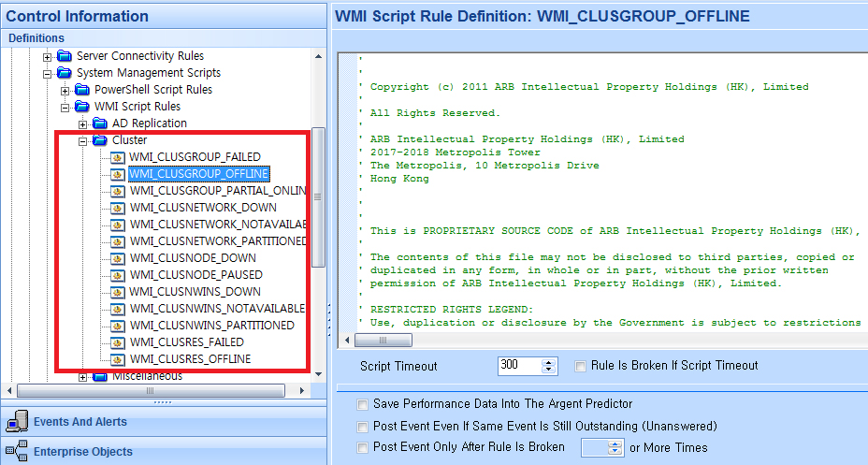Click the PowerShell Script Rules folder icon

83,90
